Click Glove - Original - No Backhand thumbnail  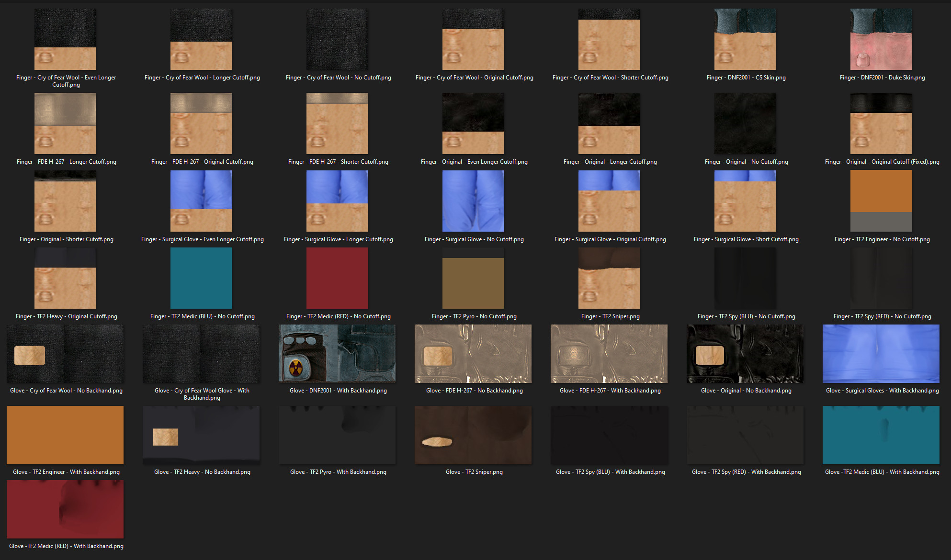[745, 354]
